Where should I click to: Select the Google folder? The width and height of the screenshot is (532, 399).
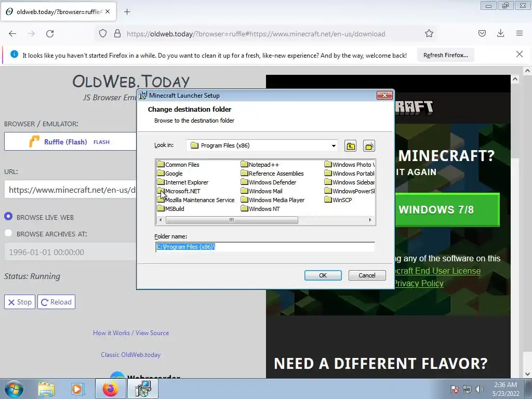point(170,174)
